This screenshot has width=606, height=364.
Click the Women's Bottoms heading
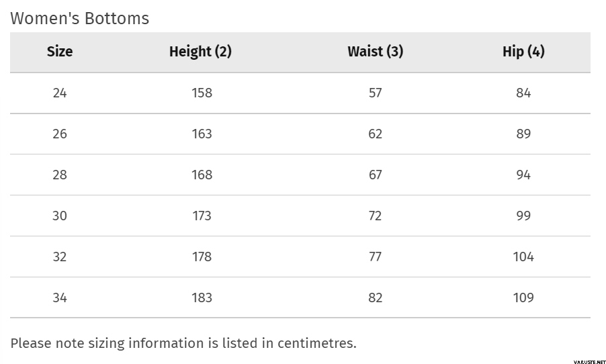tap(79, 18)
